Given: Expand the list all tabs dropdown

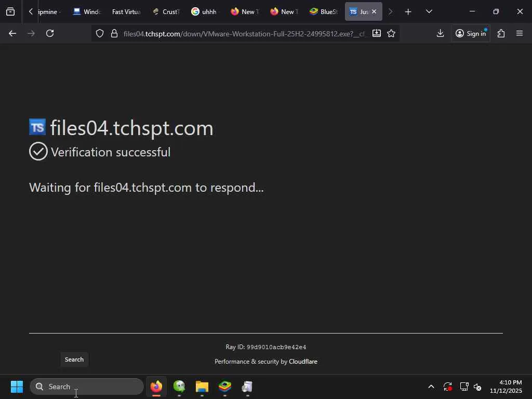Looking at the screenshot, I should [429, 11].
